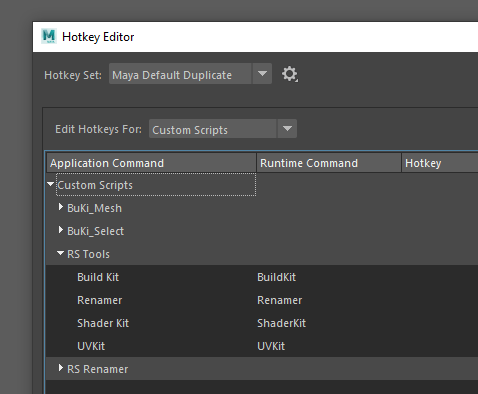Expand the BuKi_Mesh category

(x=61, y=207)
